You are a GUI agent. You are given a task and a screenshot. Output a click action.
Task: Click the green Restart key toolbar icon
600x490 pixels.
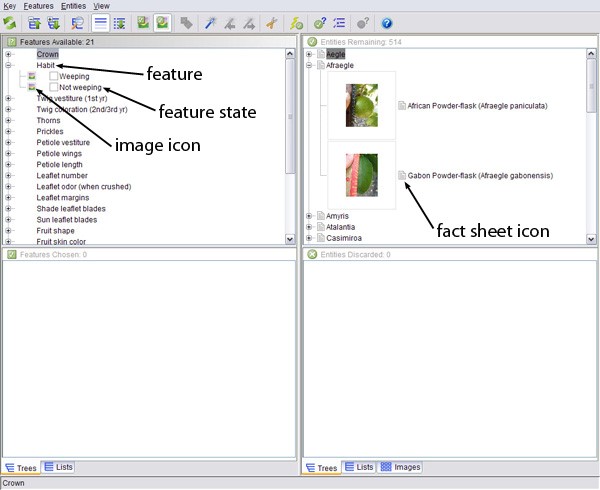pos(11,22)
